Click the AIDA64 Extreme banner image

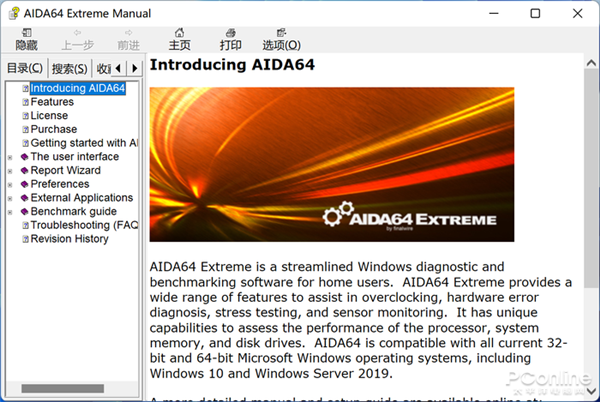coord(331,164)
